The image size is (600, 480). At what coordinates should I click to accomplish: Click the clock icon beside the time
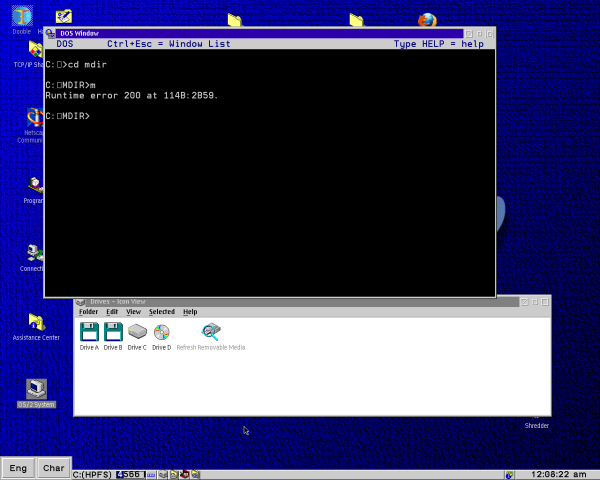(x=509, y=475)
